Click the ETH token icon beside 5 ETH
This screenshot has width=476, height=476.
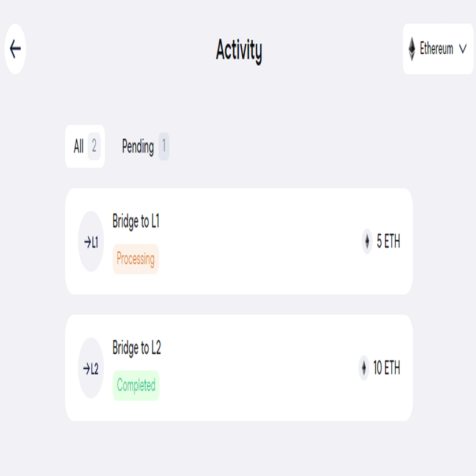[x=367, y=242]
